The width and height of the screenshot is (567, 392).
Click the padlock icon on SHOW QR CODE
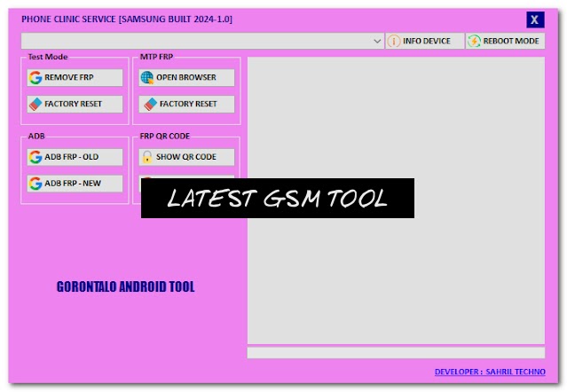[147, 157]
